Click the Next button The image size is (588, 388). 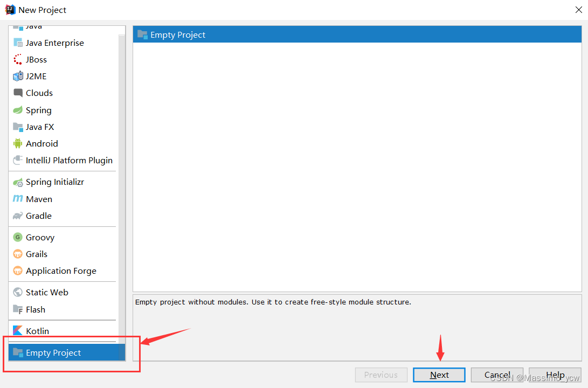(439, 375)
